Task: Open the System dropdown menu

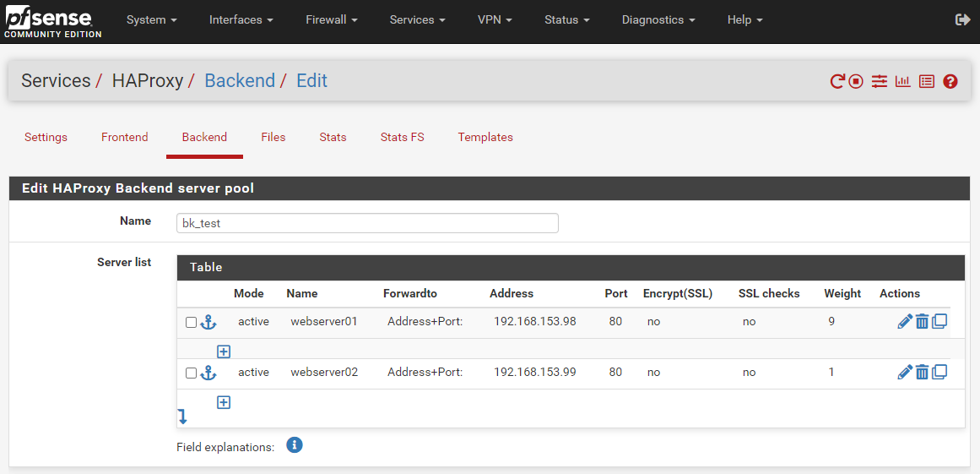Action: tap(152, 20)
